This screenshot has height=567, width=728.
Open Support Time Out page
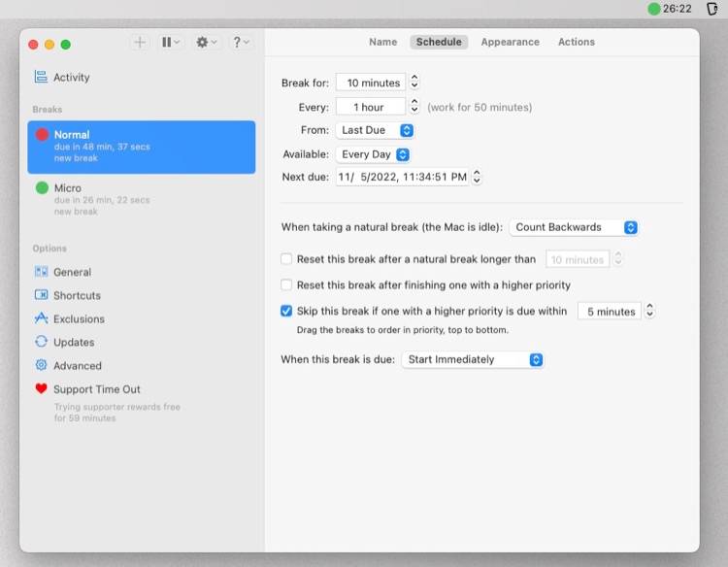(x=96, y=389)
